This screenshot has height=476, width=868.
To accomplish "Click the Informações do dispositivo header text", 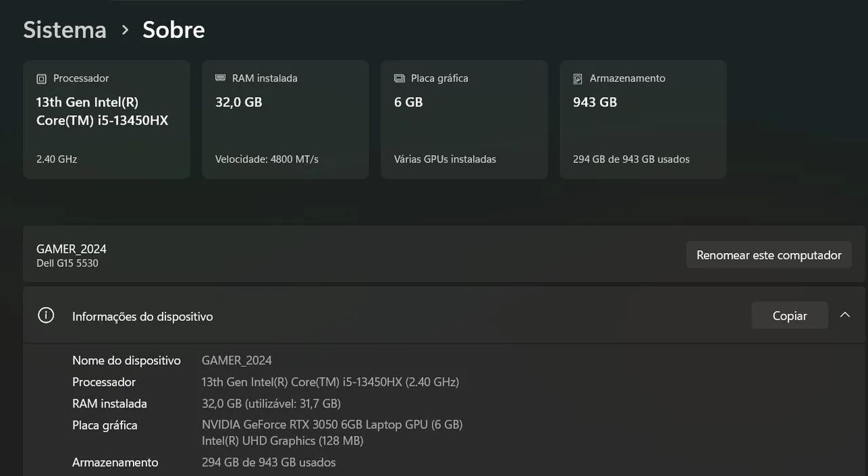I will point(142,317).
